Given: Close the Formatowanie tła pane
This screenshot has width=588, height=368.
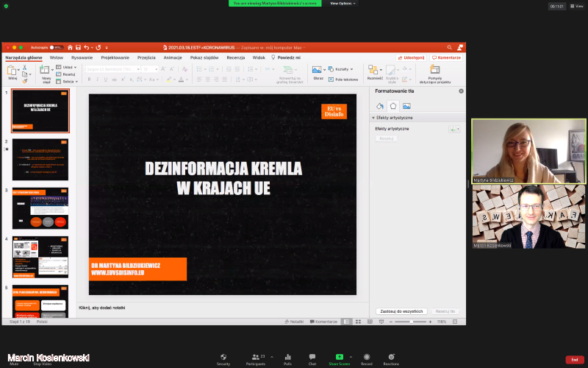Looking at the screenshot, I should point(461,91).
